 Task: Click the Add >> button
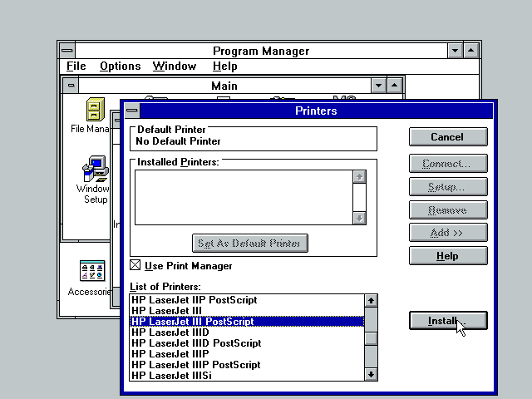click(448, 233)
